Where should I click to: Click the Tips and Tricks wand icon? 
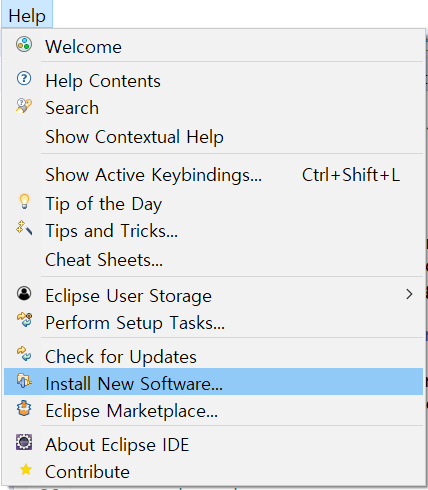[x=24, y=228]
